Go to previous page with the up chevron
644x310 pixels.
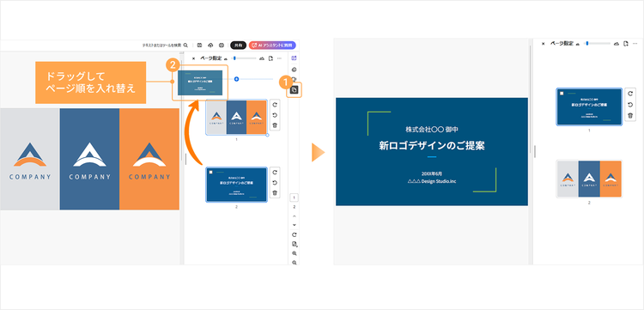coord(294,216)
